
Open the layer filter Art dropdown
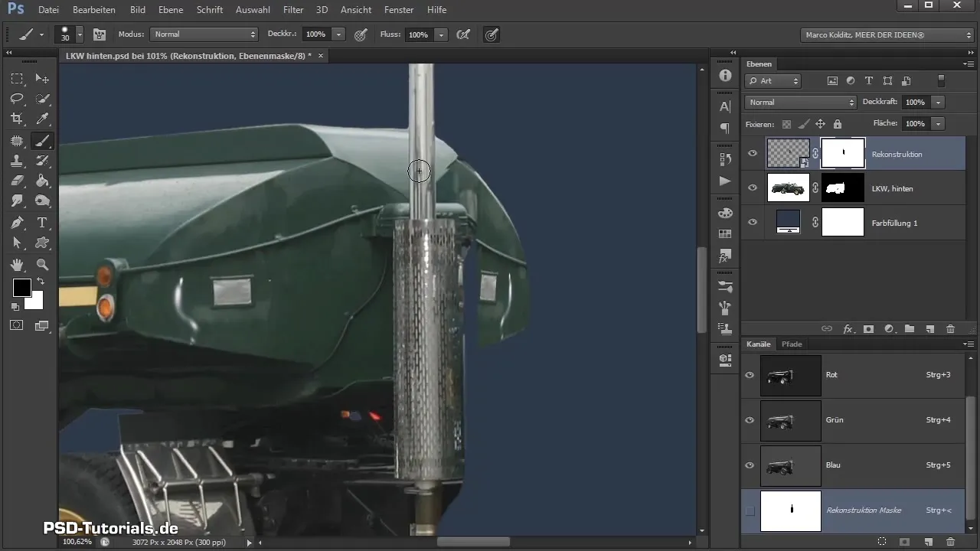tap(773, 80)
